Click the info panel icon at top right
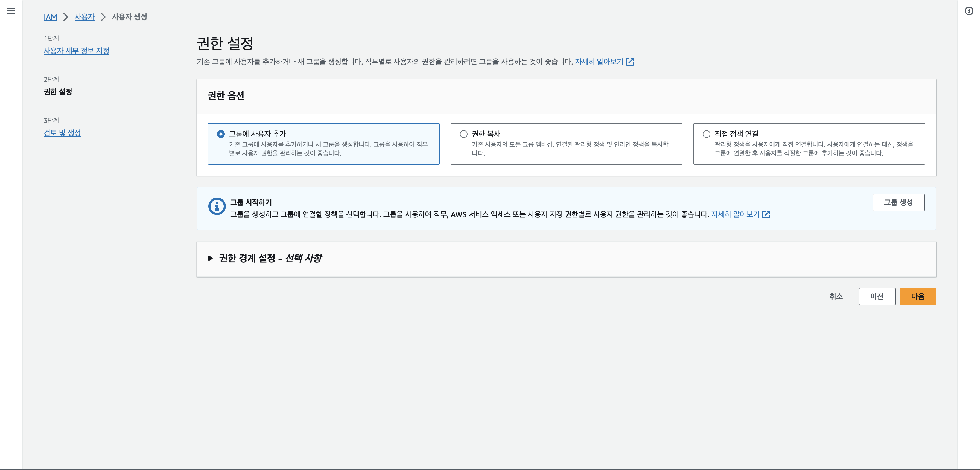The width and height of the screenshot is (980, 470). pos(969,11)
